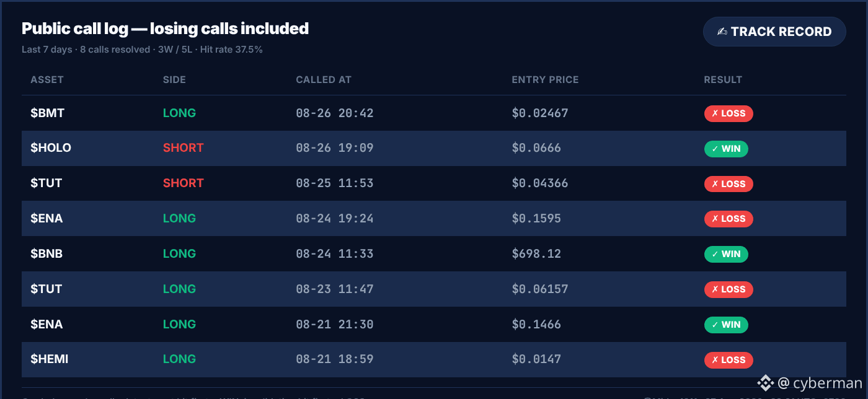Click the LOSS badge on $TUT short
The height and width of the screenshot is (399, 868).
tap(728, 184)
